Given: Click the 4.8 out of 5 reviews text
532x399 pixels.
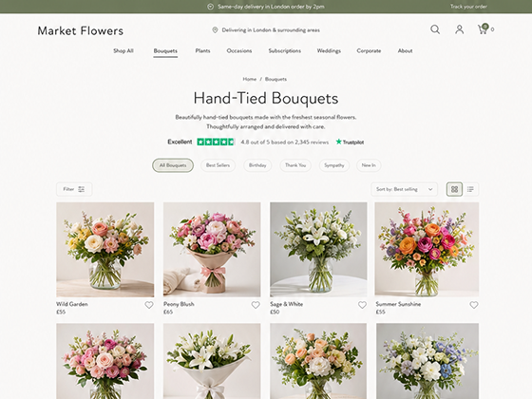Looking at the screenshot, I should click(x=285, y=142).
